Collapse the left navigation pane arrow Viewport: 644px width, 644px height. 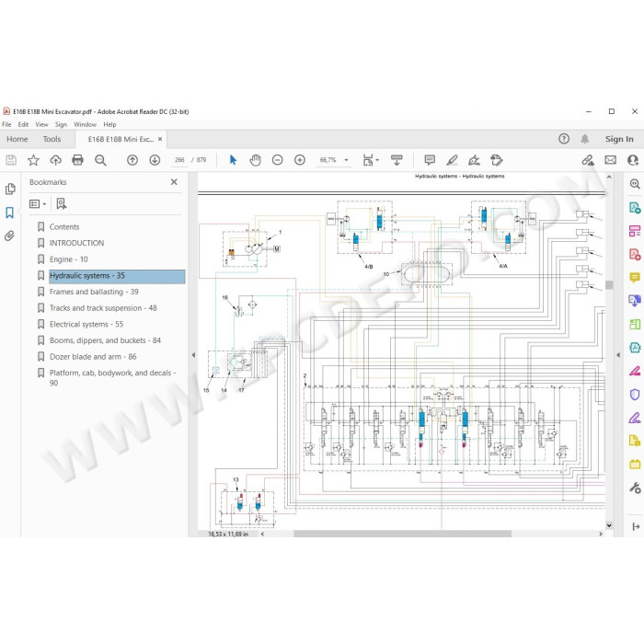(193, 355)
